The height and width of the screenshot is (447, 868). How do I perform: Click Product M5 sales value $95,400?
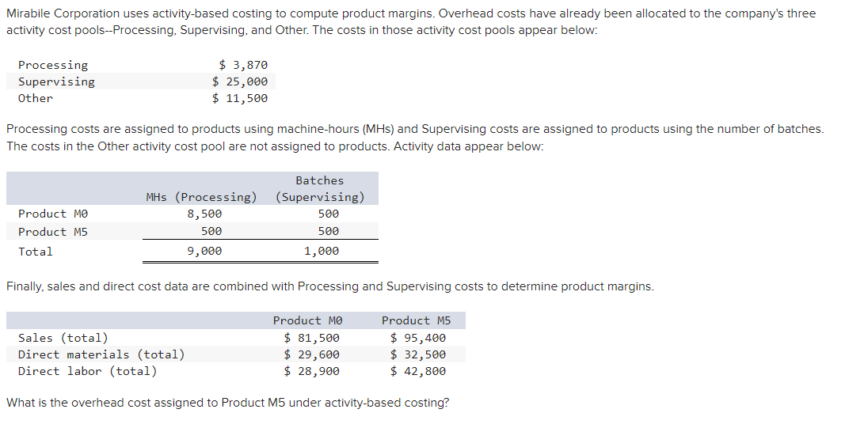coord(418,338)
